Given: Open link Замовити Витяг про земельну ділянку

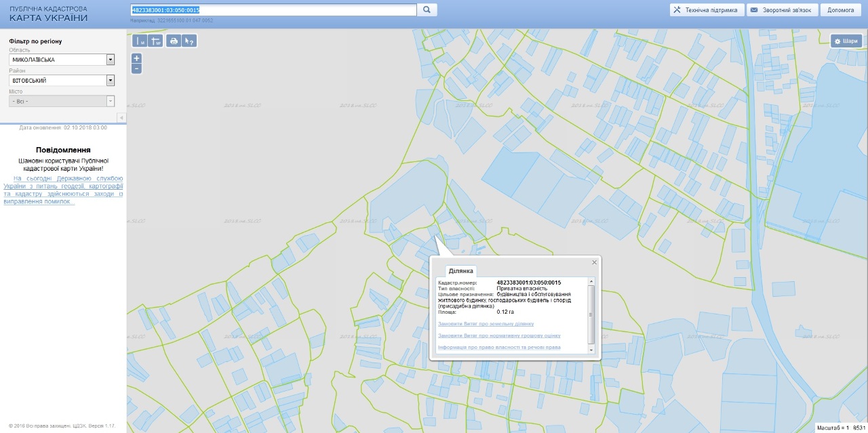Looking at the screenshot, I should pos(486,324).
